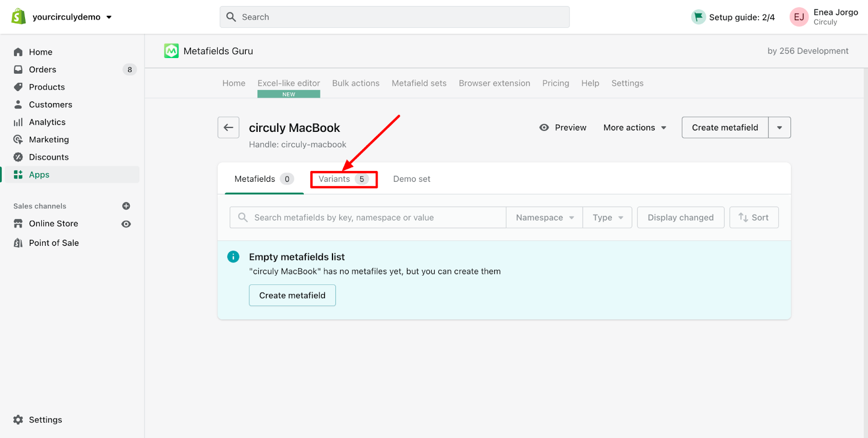Open the Excel-like editor tab
The width and height of the screenshot is (868, 438).
289,83
